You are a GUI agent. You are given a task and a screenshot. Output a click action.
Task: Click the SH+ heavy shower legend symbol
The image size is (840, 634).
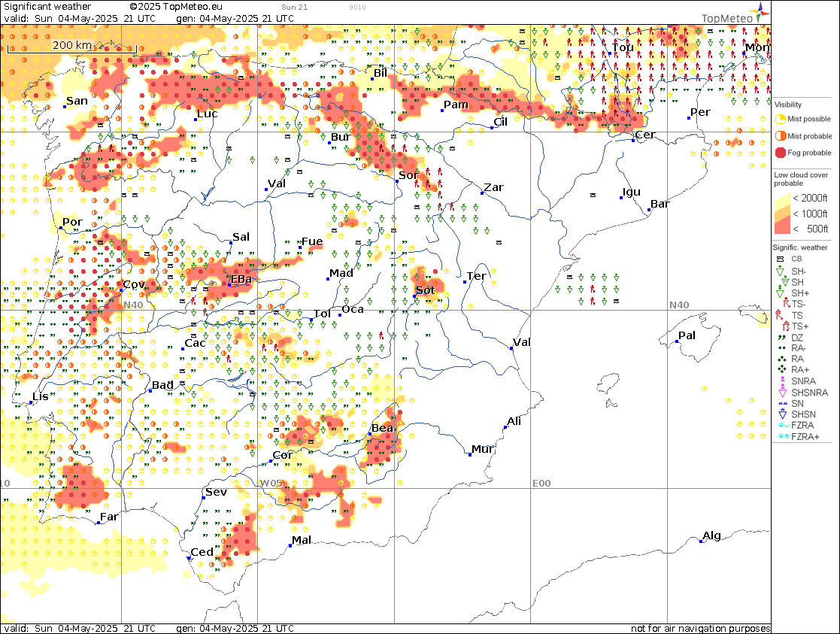point(781,293)
